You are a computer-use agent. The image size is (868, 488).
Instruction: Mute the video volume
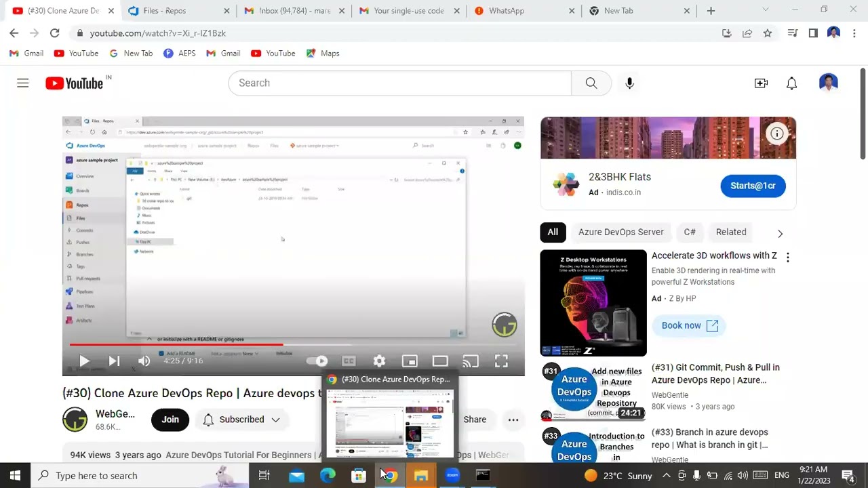(144, 361)
